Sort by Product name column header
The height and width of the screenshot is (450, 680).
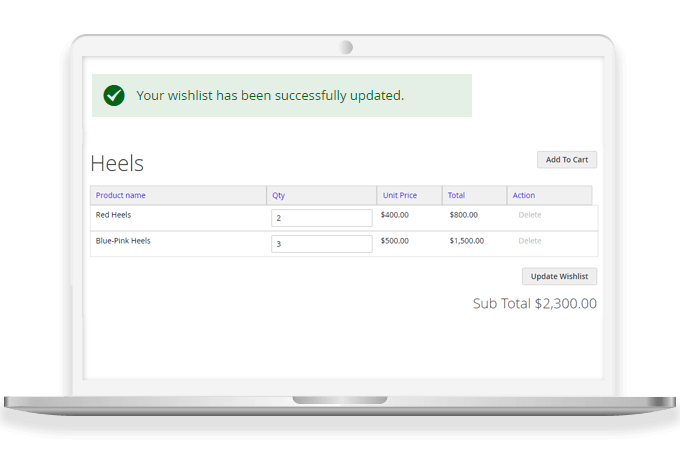[121, 195]
